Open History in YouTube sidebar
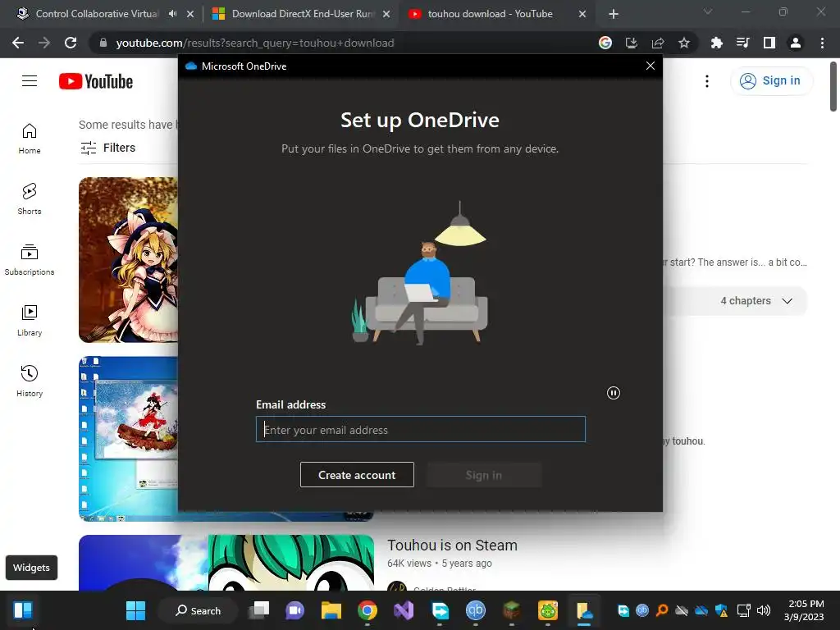840x630 pixels. click(x=30, y=381)
